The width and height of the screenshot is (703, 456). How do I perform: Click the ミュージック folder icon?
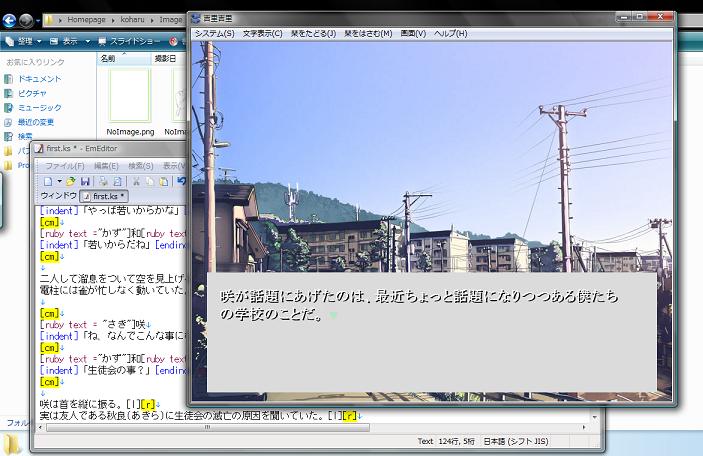[8, 108]
